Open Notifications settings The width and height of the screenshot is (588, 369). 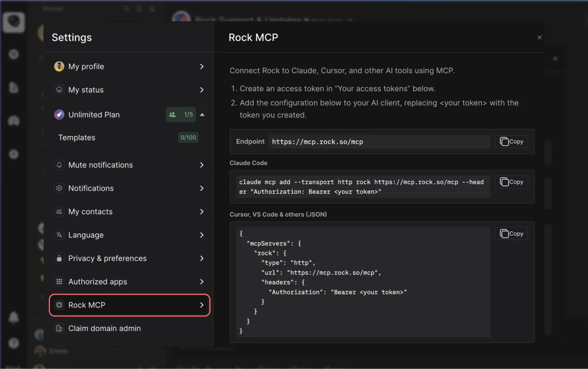tap(129, 188)
